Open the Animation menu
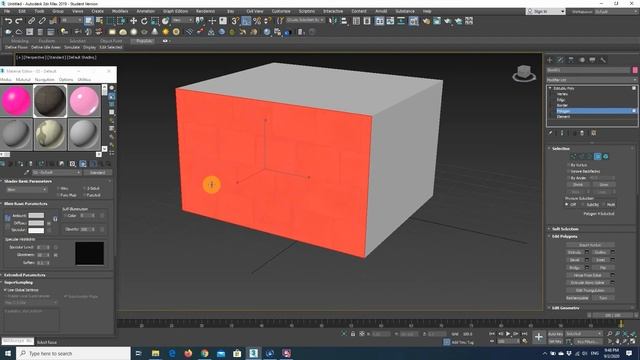 click(145, 11)
